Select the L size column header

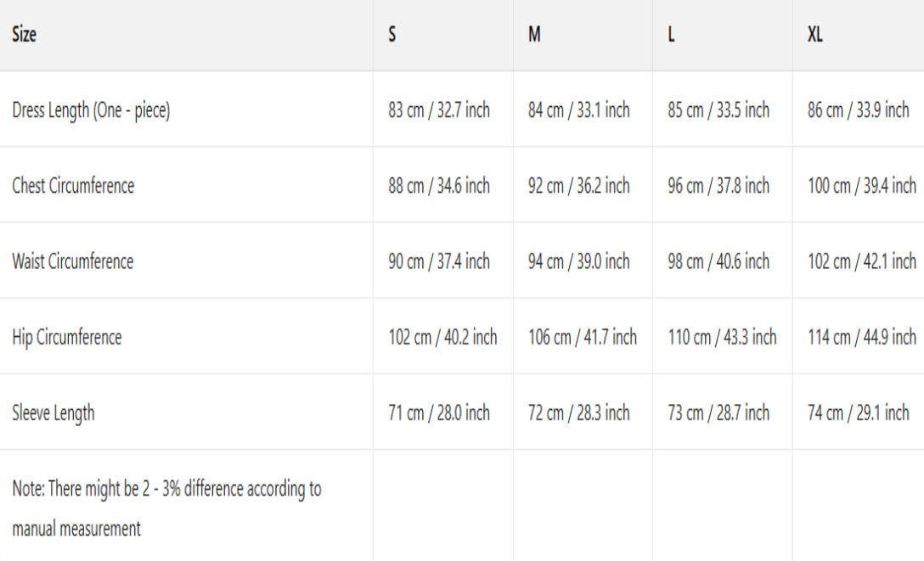click(x=671, y=36)
